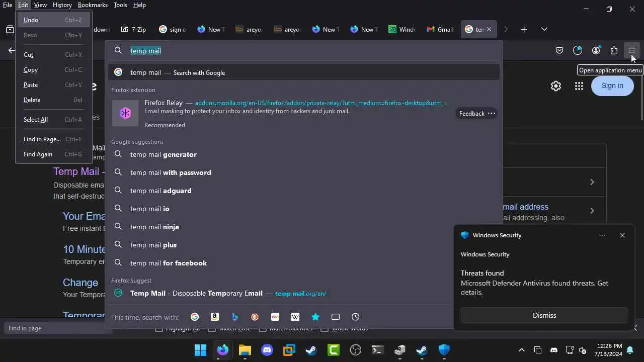Click the address bar search field

coord(303,51)
